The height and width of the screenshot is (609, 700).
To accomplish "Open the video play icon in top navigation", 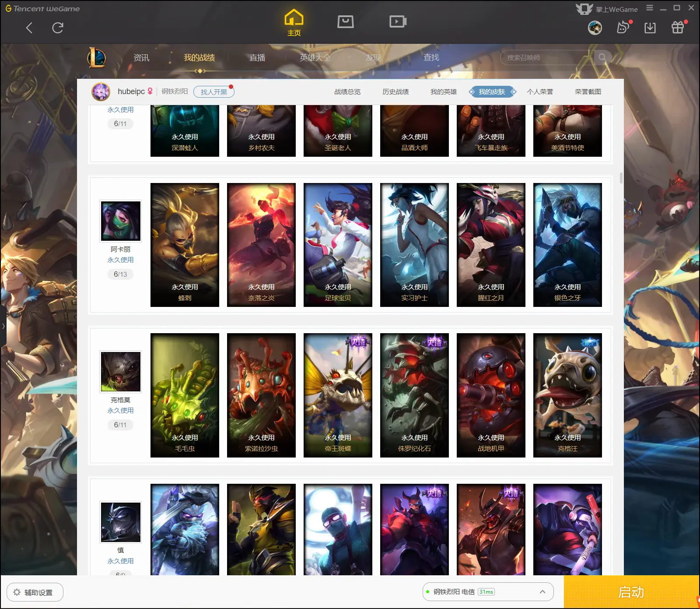I will (398, 21).
